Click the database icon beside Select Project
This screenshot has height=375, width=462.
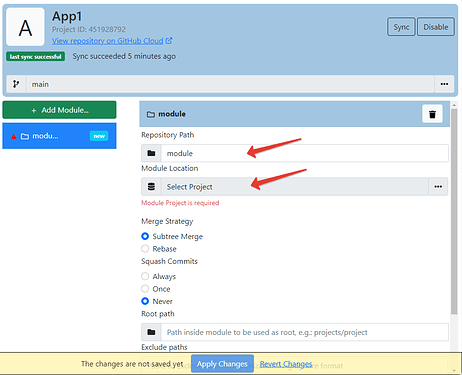(x=151, y=186)
